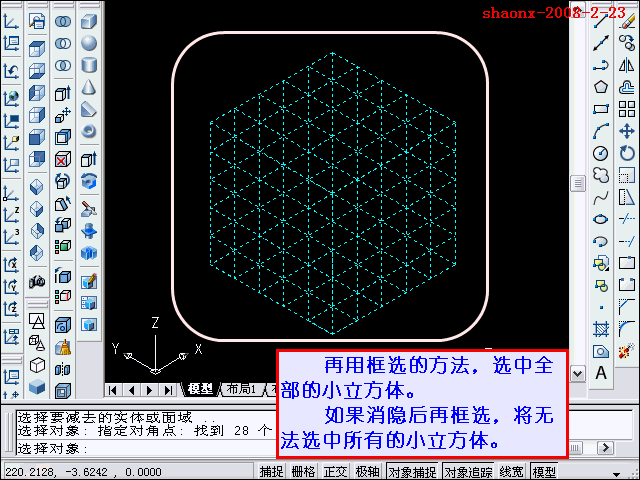Select the Hatch tool
Image resolution: width=640 pixels, height=480 pixels.
point(600,329)
